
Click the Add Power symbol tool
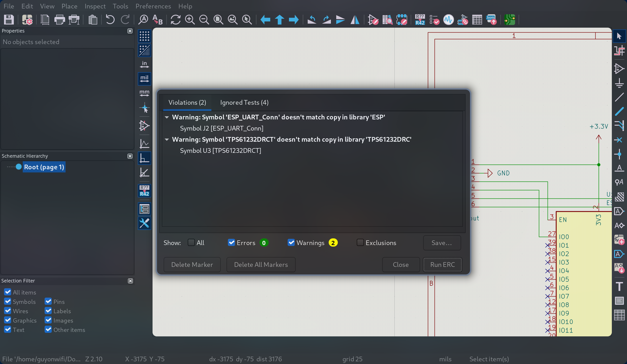tap(619, 83)
